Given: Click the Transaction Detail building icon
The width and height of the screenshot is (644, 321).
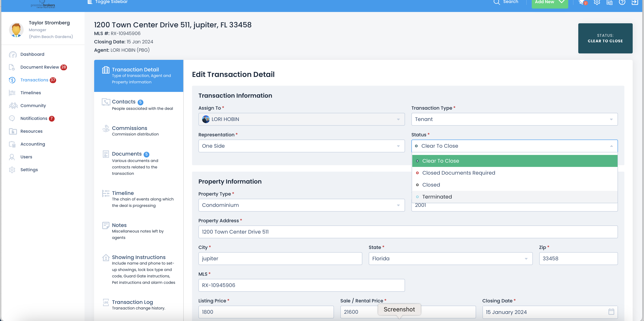Looking at the screenshot, I should click(x=106, y=70).
